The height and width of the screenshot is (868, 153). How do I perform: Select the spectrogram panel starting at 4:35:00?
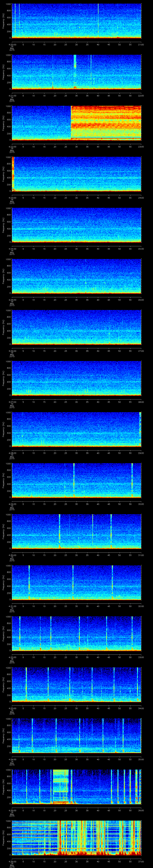(77, 786)
